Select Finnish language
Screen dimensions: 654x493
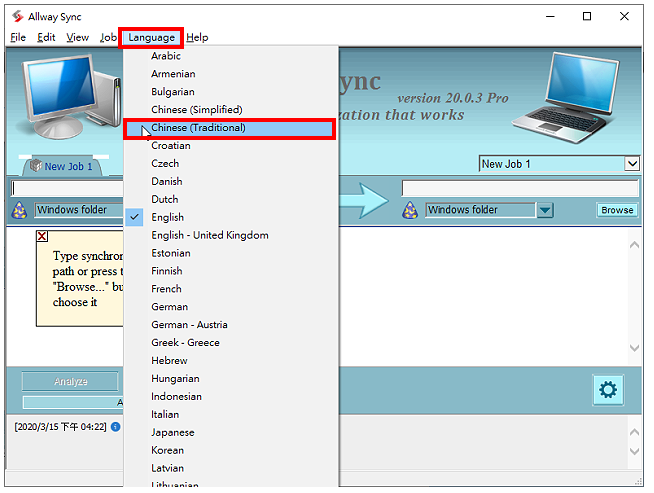231,271
